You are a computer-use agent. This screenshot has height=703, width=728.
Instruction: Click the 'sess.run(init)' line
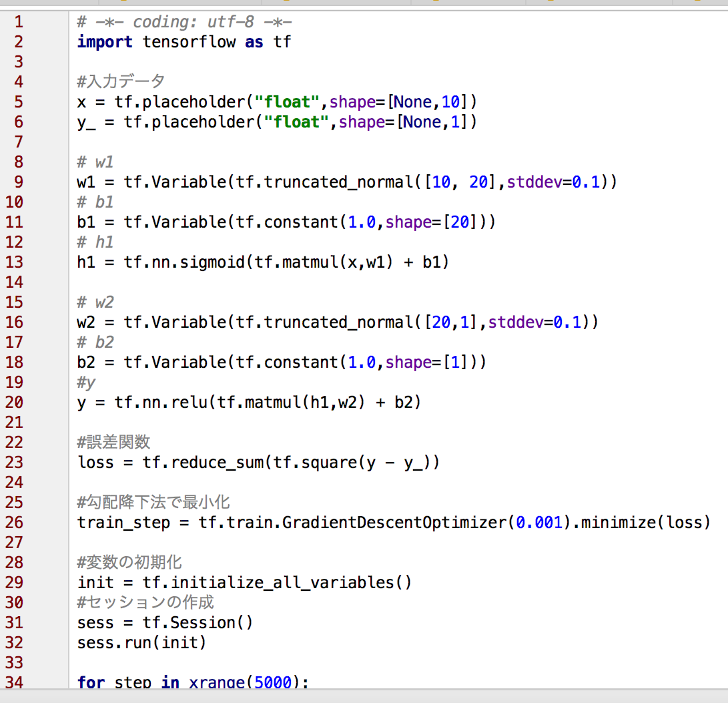pyautogui.click(x=141, y=643)
